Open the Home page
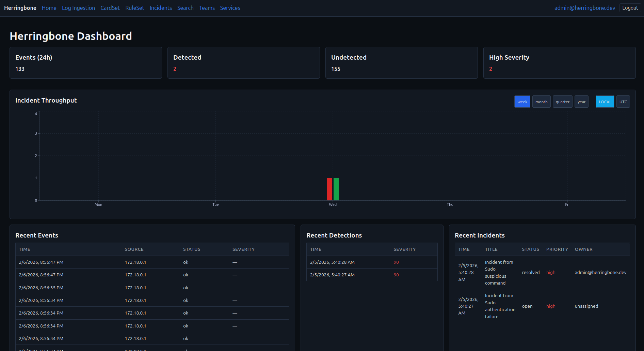The image size is (644, 351). tap(49, 8)
